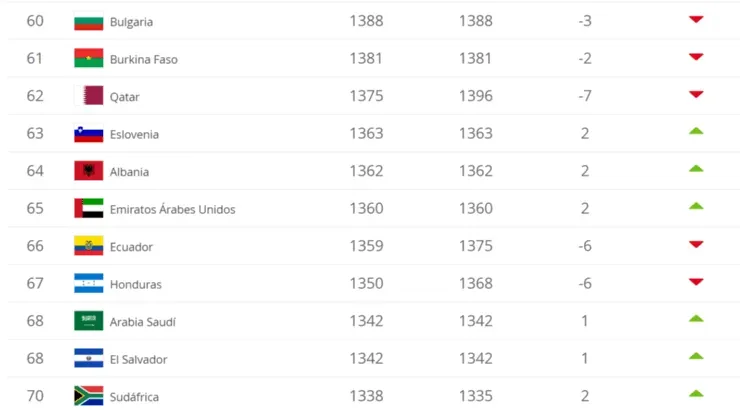Click the Burkina Faso flag icon
Image resolution: width=740 pixels, height=410 pixels.
click(89, 58)
